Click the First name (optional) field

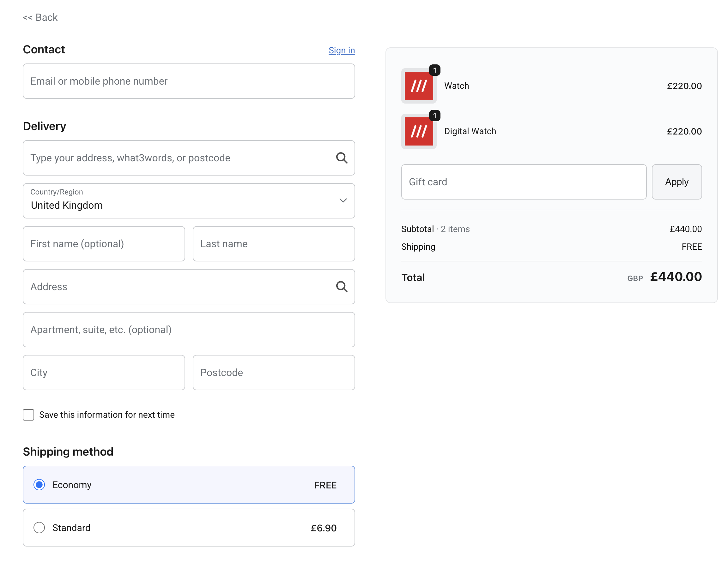tap(104, 244)
